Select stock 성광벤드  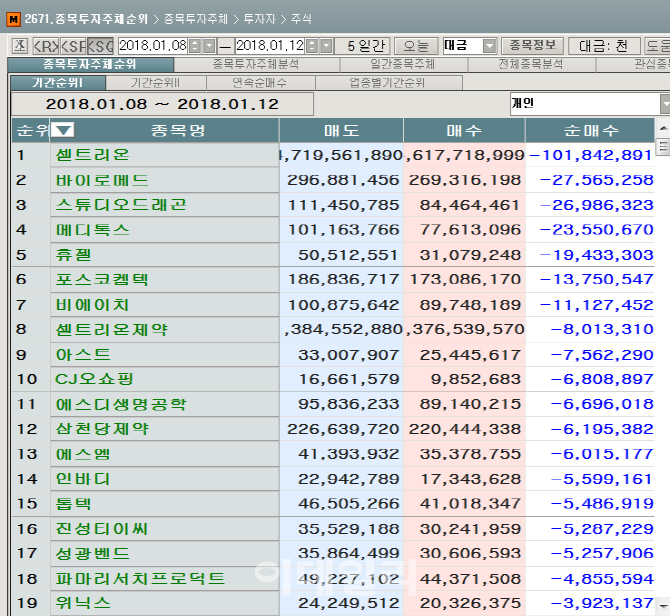92,554
